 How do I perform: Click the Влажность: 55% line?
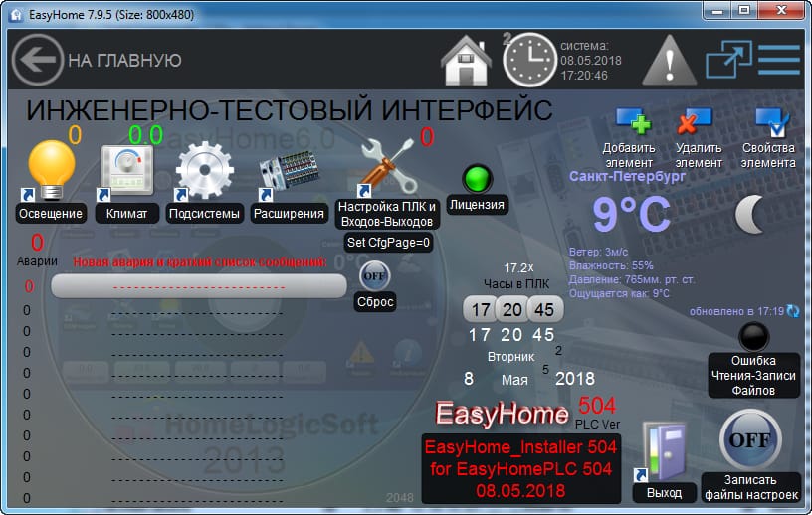(x=611, y=266)
